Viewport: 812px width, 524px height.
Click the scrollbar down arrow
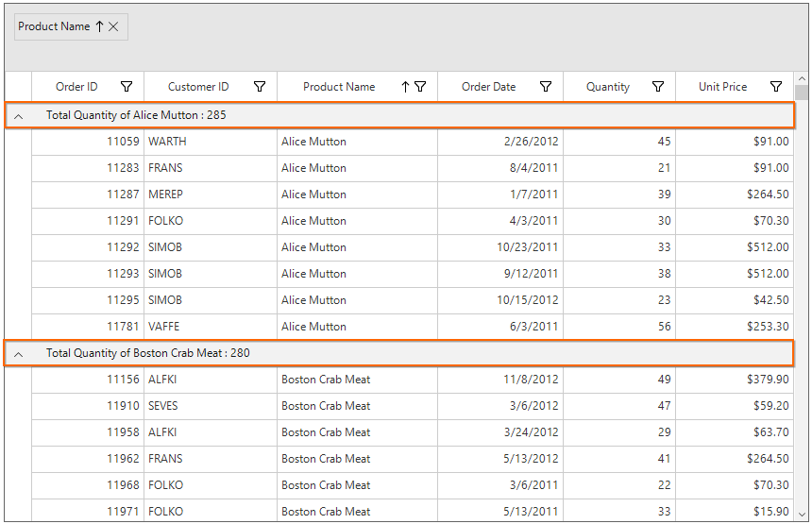click(802, 515)
